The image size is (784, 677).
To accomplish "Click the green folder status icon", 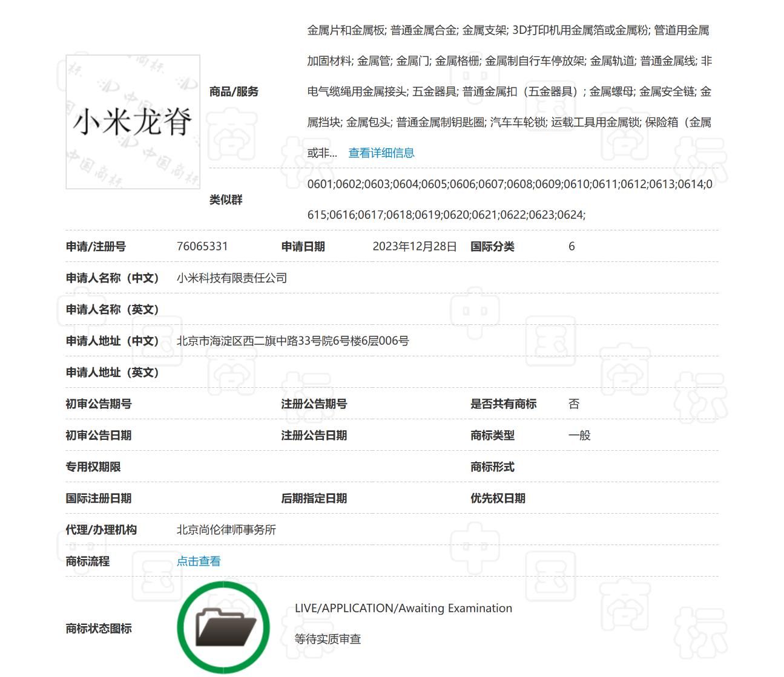I will coord(223,628).
